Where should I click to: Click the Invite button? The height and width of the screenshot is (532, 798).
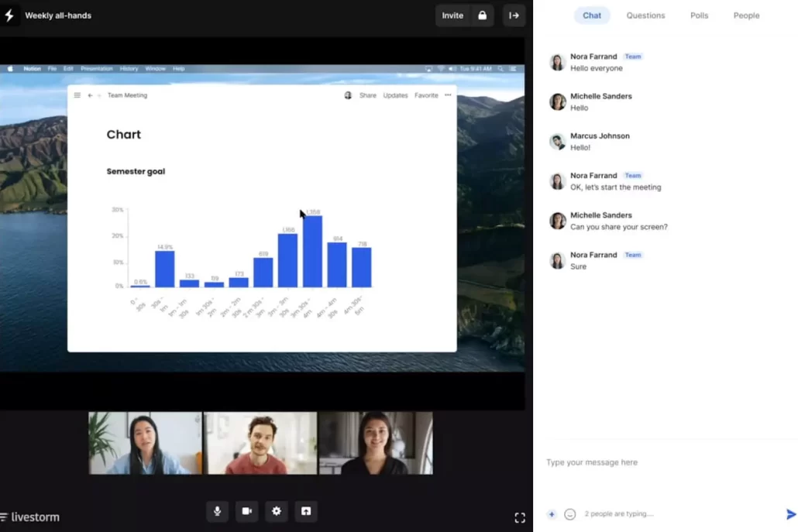tap(452, 15)
